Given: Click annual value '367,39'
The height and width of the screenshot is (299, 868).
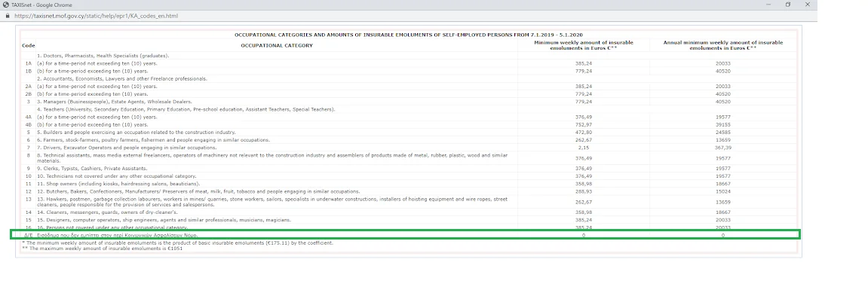Looking at the screenshot, I should (723, 148).
